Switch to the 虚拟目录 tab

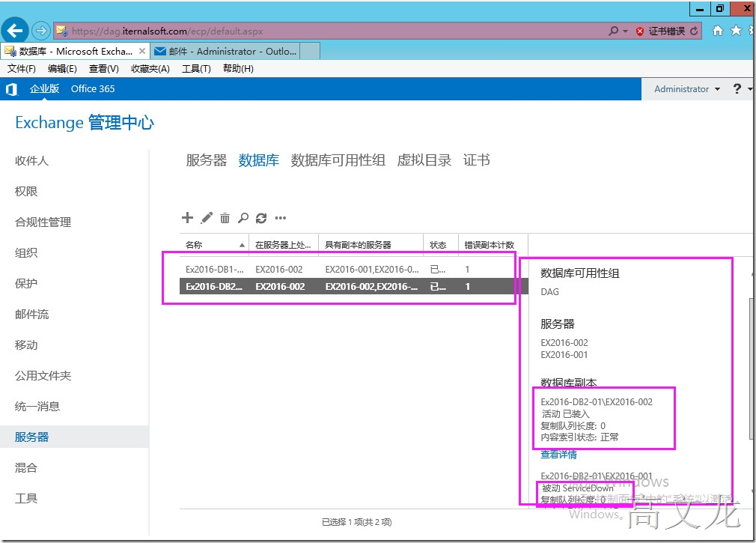[x=424, y=160]
